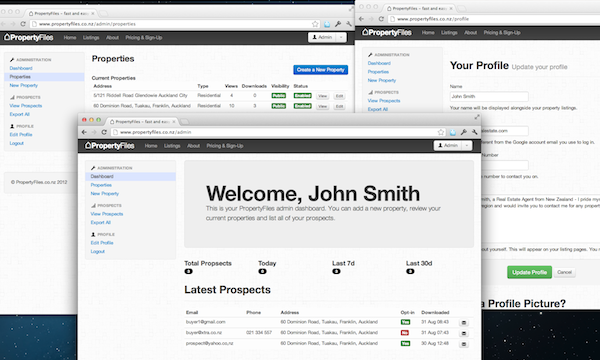Click Logout in front window sidebar
The height and width of the screenshot is (360, 600).
point(98,251)
